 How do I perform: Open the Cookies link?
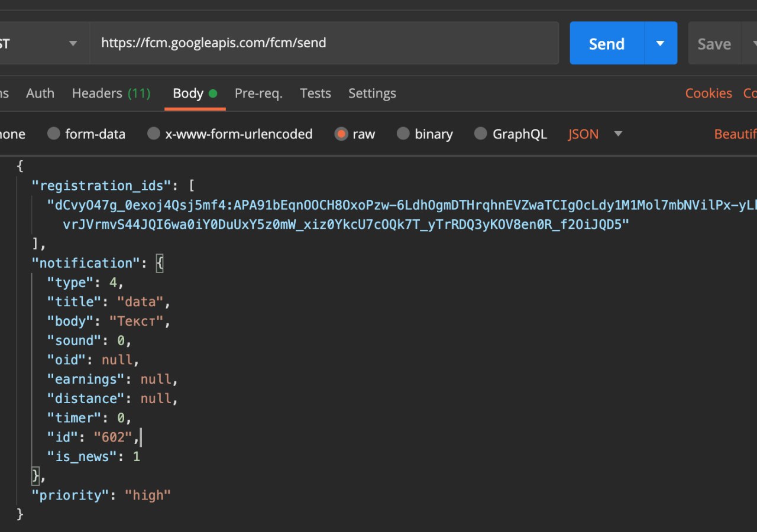[x=709, y=93]
